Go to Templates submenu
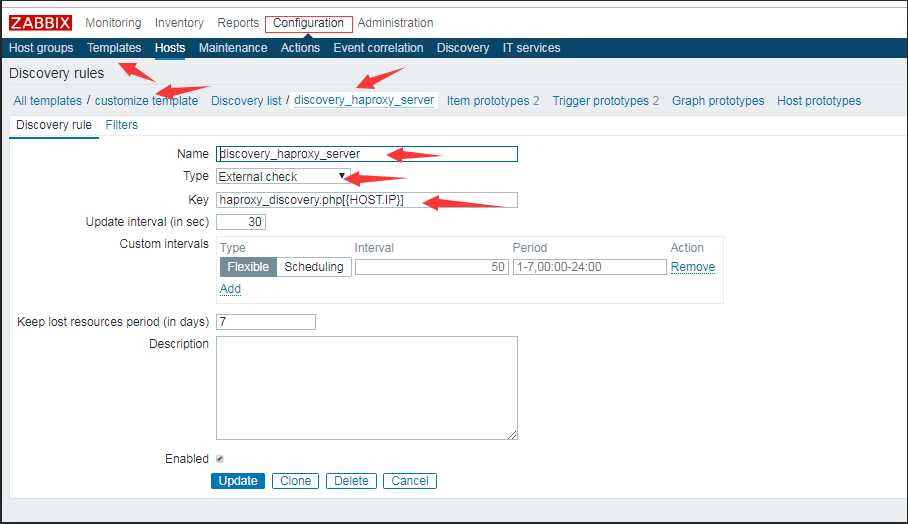Image resolution: width=908 pixels, height=524 pixels. [x=114, y=47]
